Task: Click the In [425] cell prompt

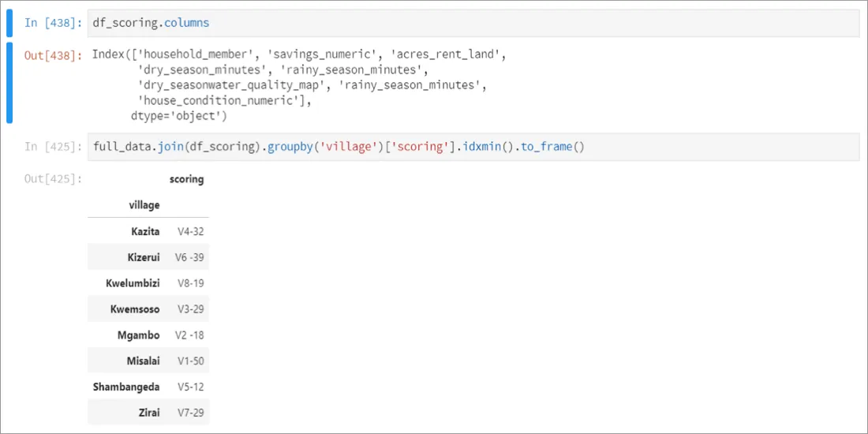Action: coord(53,147)
